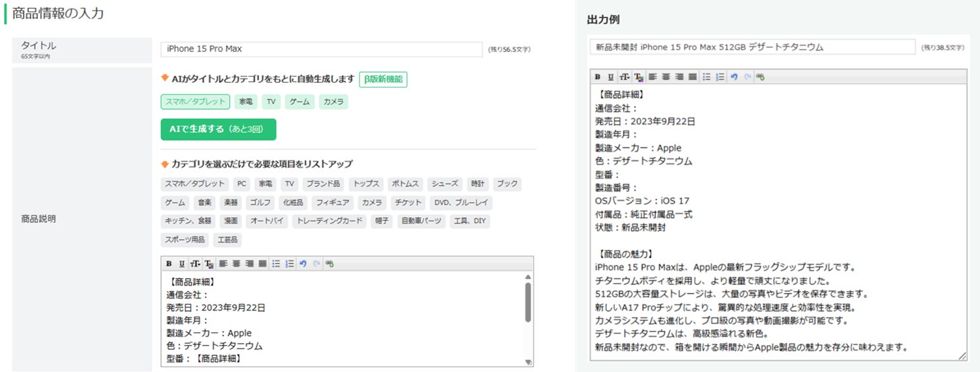Choose ゴルフ category tag
The width and height of the screenshot is (980, 372).
coord(260,202)
